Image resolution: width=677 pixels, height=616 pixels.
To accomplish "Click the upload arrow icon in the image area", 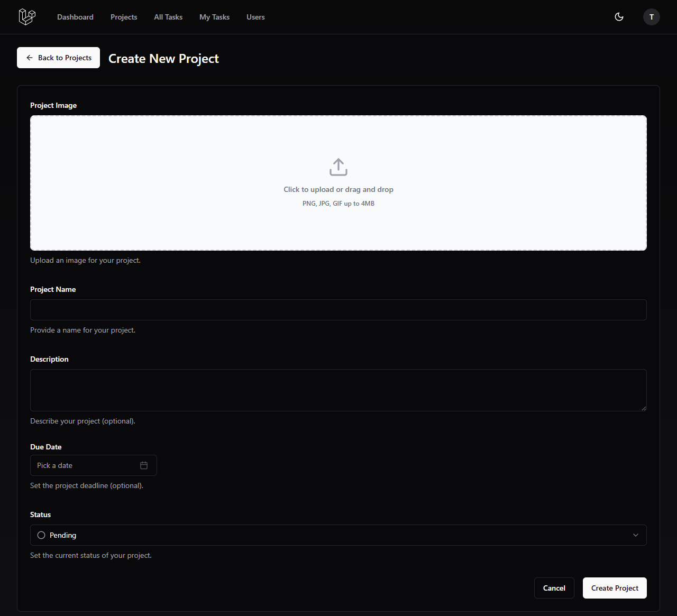I will click(x=338, y=167).
